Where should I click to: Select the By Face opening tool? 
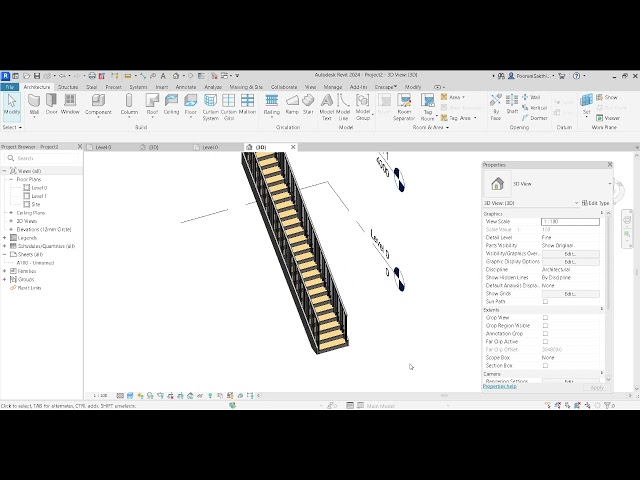click(496, 107)
